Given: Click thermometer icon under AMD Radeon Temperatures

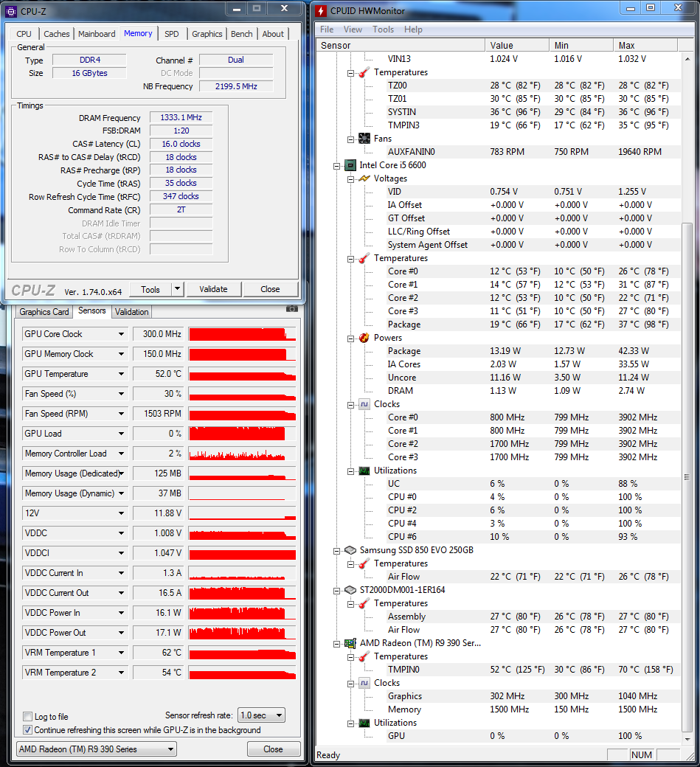Looking at the screenshot, I should pyautogui.click(x=364, y=656).
